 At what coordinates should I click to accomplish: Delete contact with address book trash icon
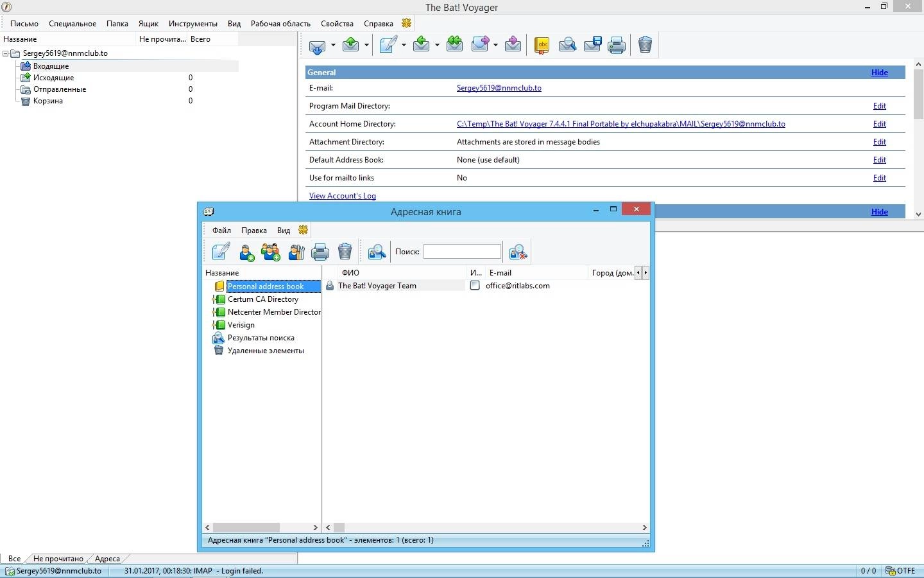pos(345,252)
